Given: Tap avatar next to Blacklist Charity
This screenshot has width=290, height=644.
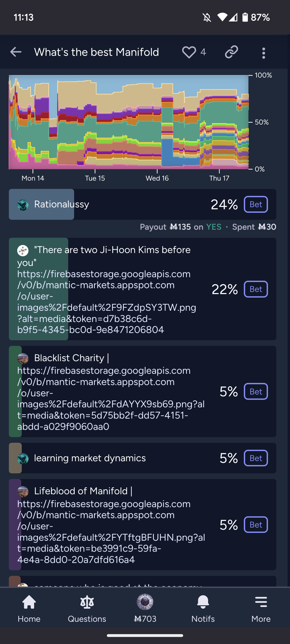Looking at the screenshot, I should 23,358.
